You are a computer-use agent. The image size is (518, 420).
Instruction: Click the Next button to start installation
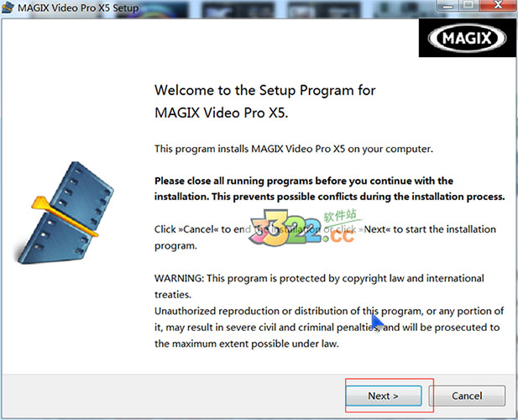point(384,396)
